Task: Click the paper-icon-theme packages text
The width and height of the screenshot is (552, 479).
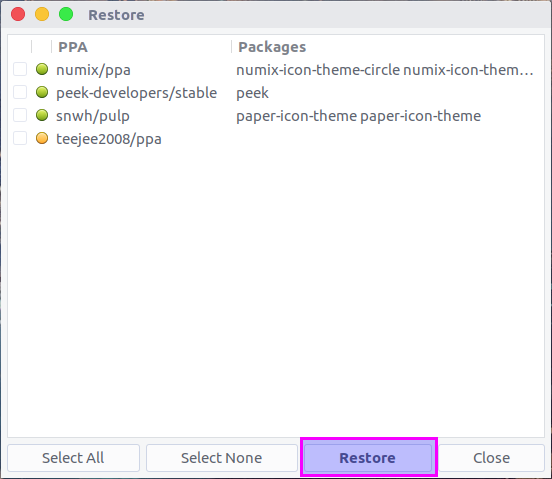Action: click(358, 116)
